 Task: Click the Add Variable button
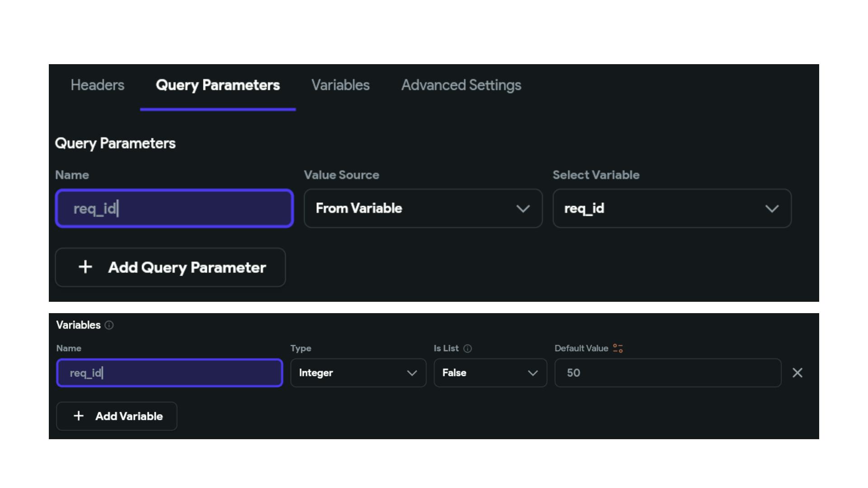coord(117,416)
